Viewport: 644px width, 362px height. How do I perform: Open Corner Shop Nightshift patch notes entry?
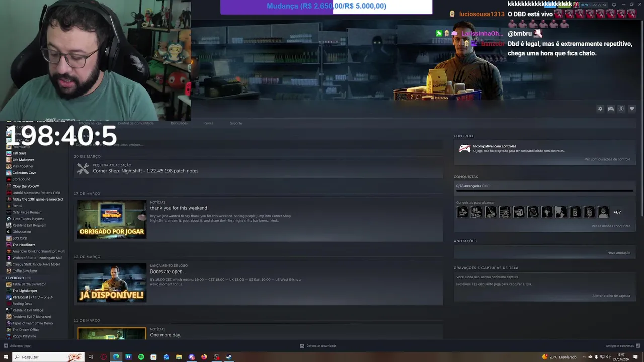coord(258,169)
